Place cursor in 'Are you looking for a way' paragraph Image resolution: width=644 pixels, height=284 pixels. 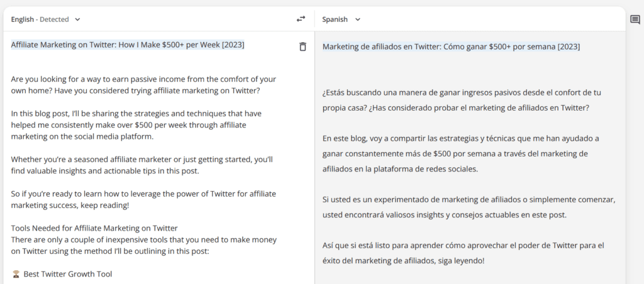(143, 85)
